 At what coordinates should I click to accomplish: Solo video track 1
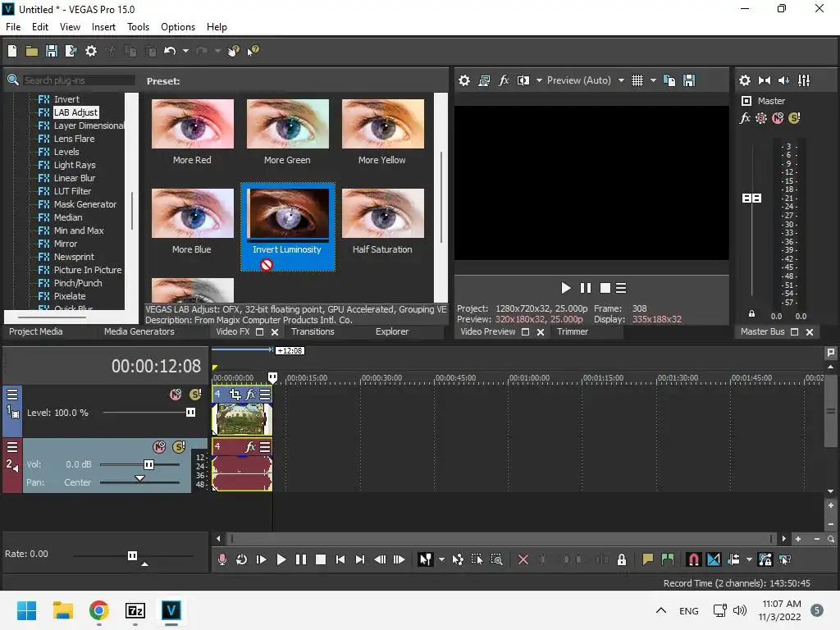(195, 395)
